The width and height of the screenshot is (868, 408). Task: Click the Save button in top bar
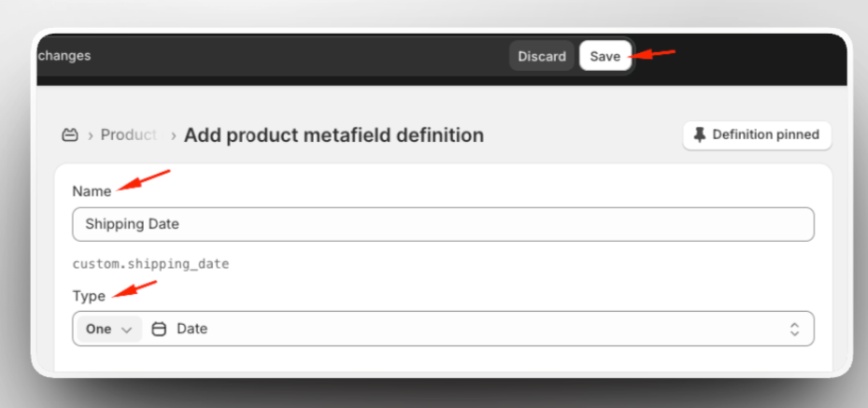tap(605, 56)
